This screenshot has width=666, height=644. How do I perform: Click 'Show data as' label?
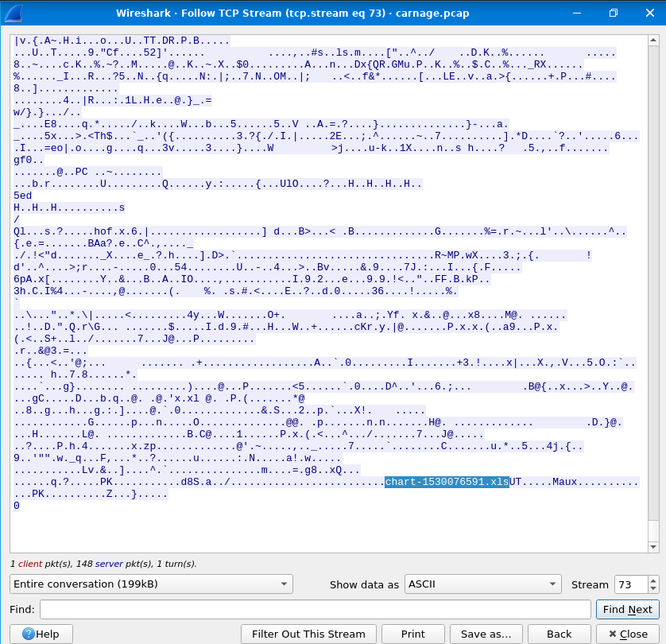pos(364,585)
